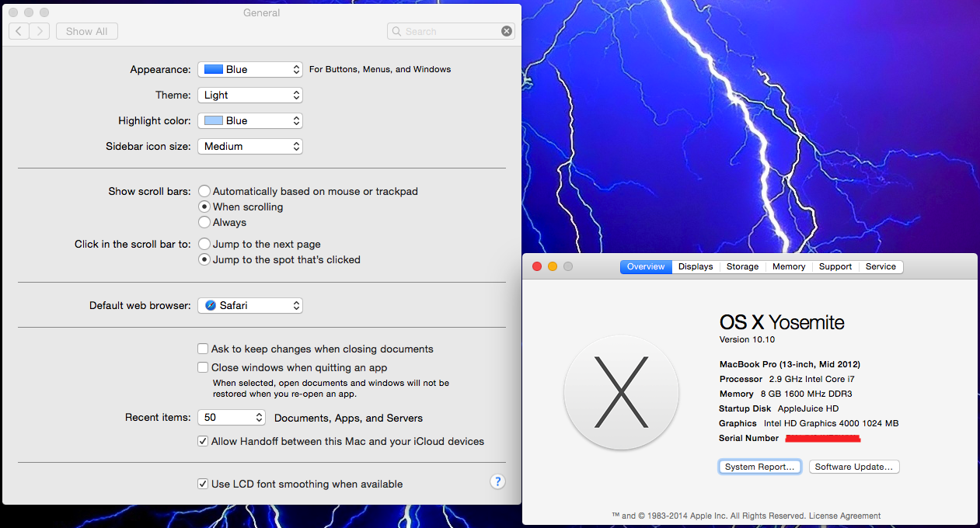The width and height of the screenshot is (980, 528).
Task: Go back with the left arrow button
Action: [19, 31]
